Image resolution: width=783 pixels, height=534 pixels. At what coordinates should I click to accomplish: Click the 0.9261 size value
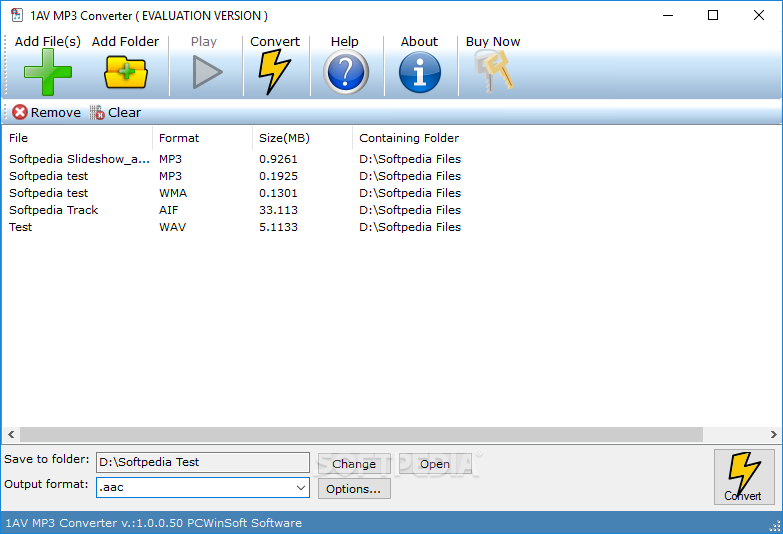278,159
